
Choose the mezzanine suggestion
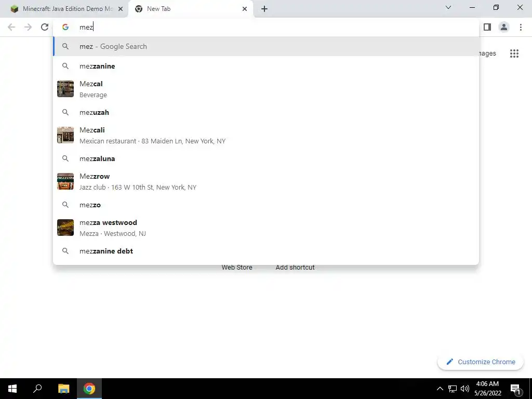tap(267, 66)
